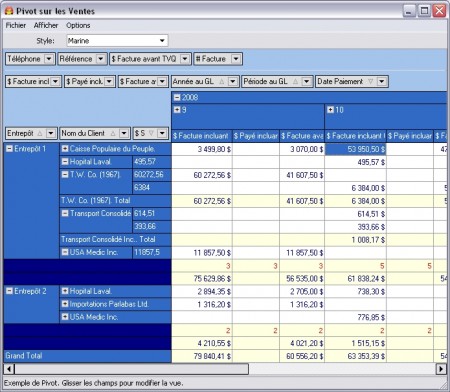Select the cell 3 499,80 $
Screen dimensions: 450x392
[202, 149]
